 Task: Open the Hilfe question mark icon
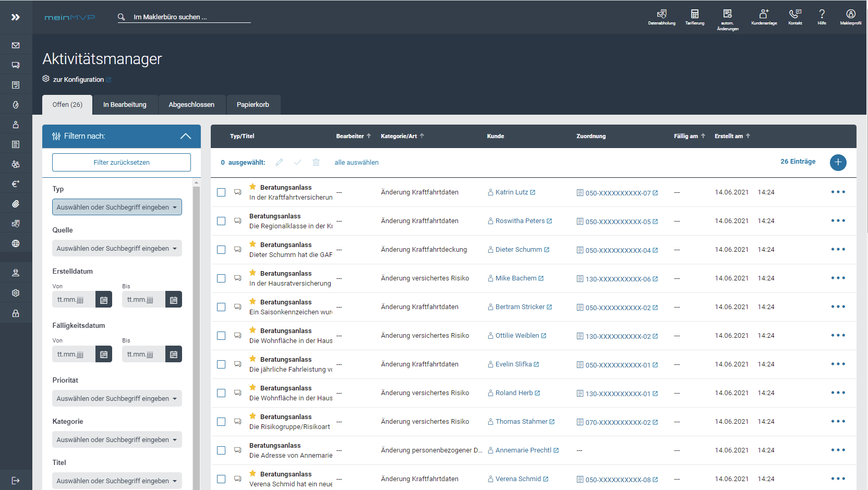coord(822,17)
